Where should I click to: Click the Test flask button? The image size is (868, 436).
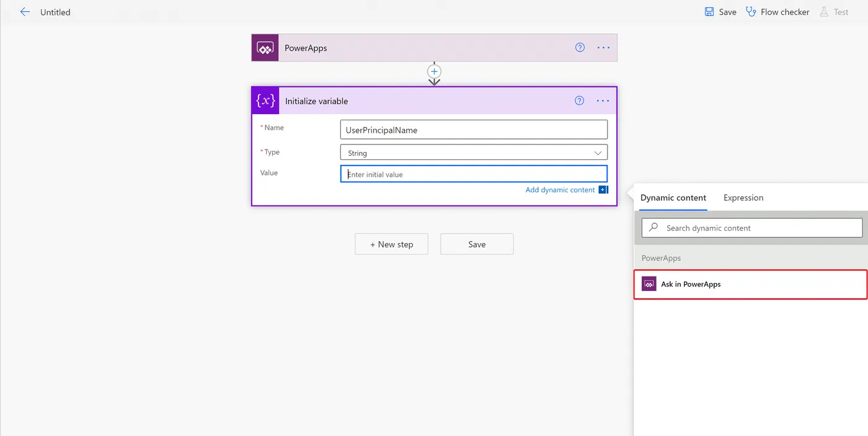(834, 12)
